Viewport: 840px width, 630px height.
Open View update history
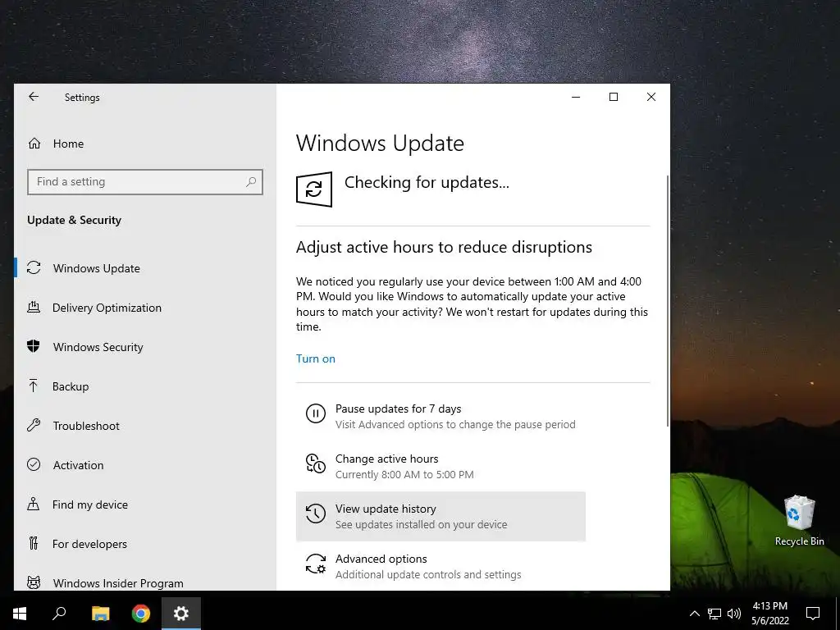coord(441,517)
